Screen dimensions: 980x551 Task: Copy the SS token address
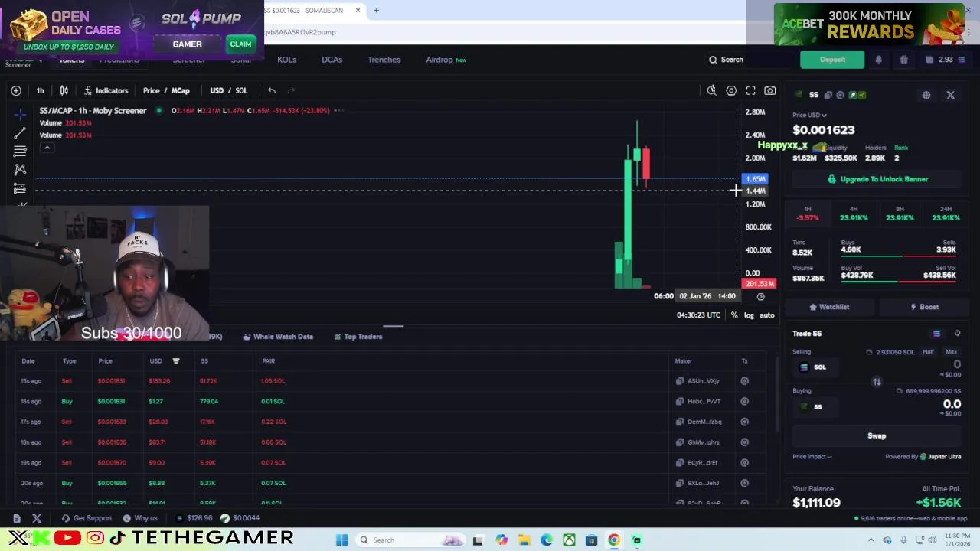(828, 95)
